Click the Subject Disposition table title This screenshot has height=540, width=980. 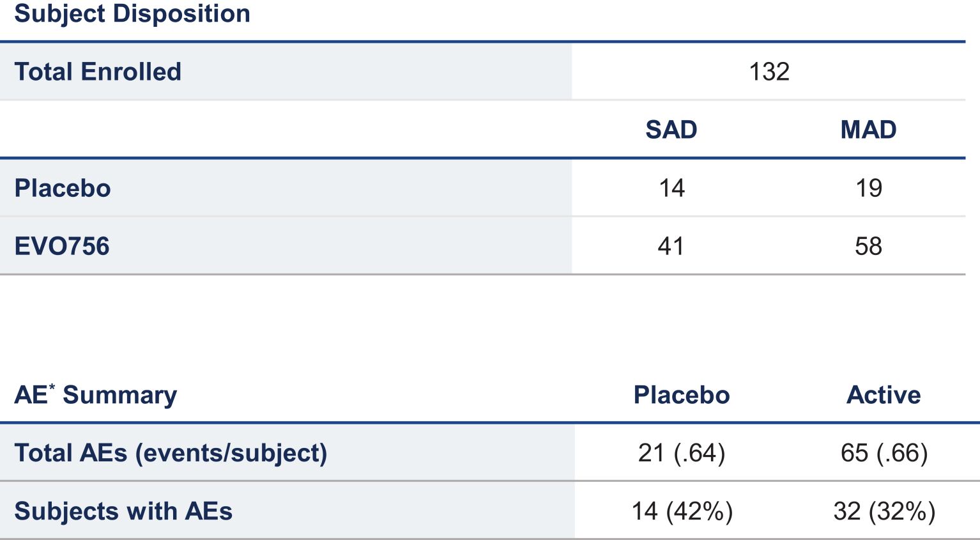132,14
